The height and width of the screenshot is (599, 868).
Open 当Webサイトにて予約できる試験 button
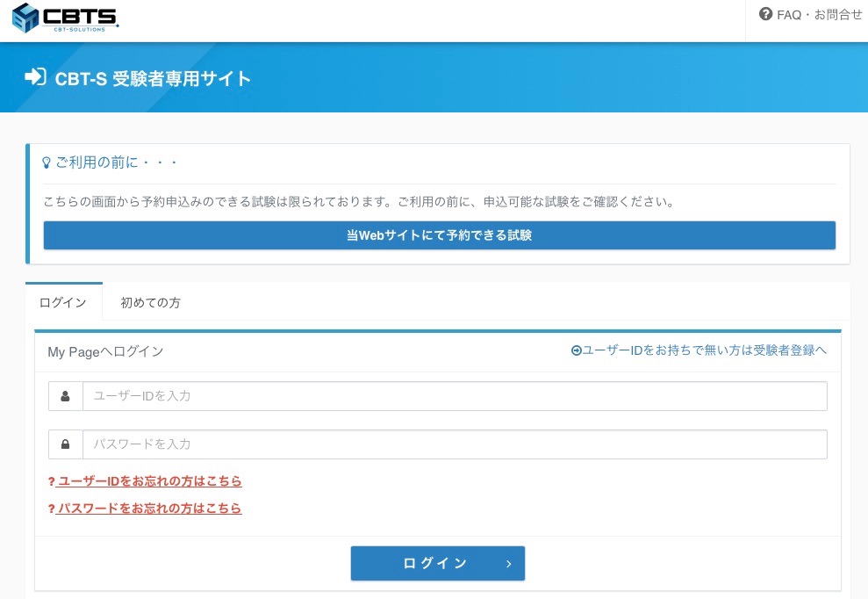[440, 235]
